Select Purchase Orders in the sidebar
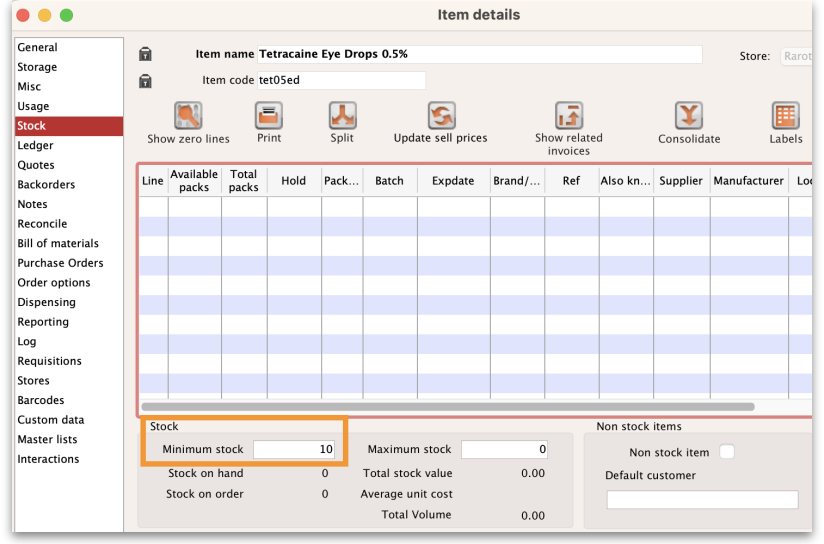Screen dimensions: 824x544 pyautogui.click(x=60, y=263)
